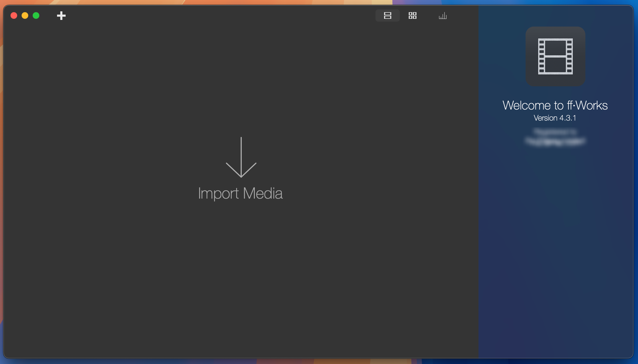This screenshot has height=364, width=638.
Task: Toggle list layout in the view switcher
Action: click(x=387, y=16)
